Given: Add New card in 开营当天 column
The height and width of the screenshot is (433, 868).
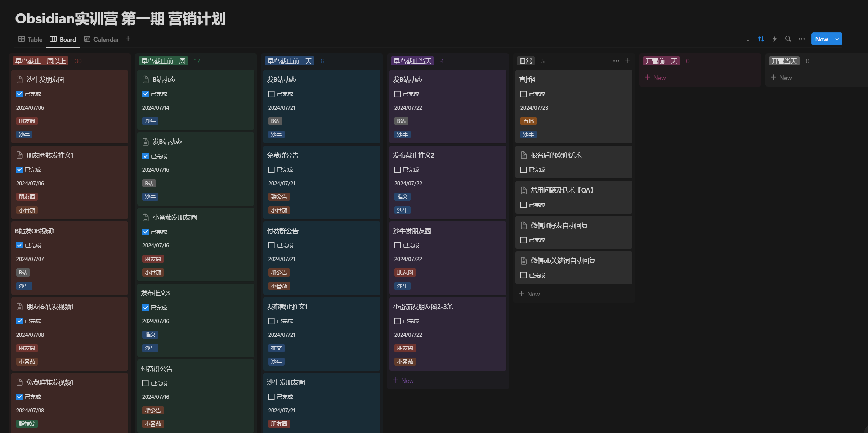Looking at the screenshot, I should pyautogui.click(x=782, y=78).
